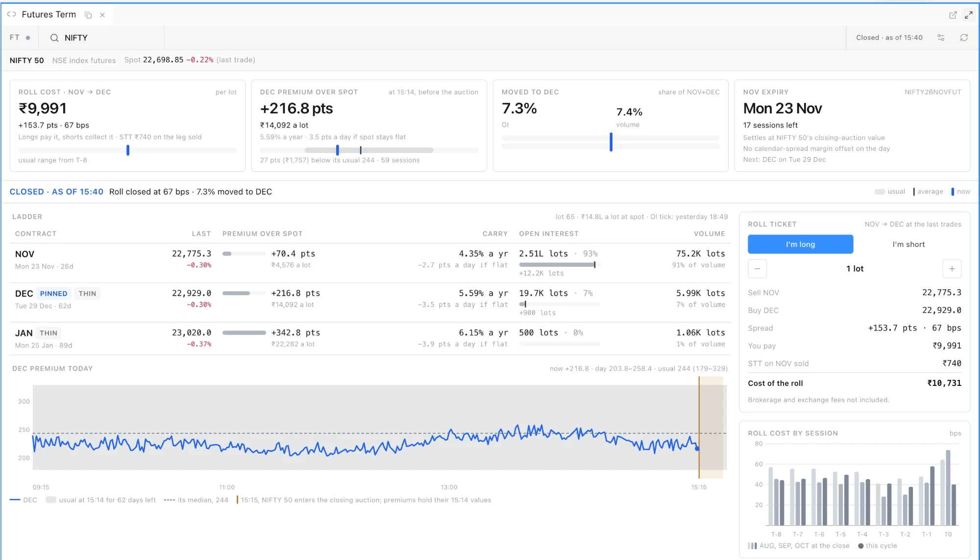980x560 pixels.
Task: Click the NIFTY26NOVFUT contract code
Action: [933, 92]
